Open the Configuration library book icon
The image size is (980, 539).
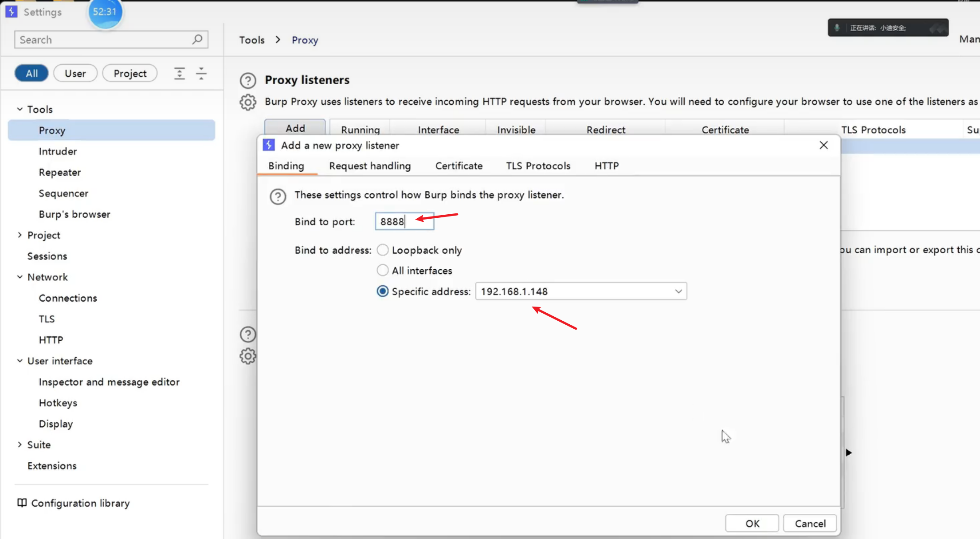[x=22, y=503]
